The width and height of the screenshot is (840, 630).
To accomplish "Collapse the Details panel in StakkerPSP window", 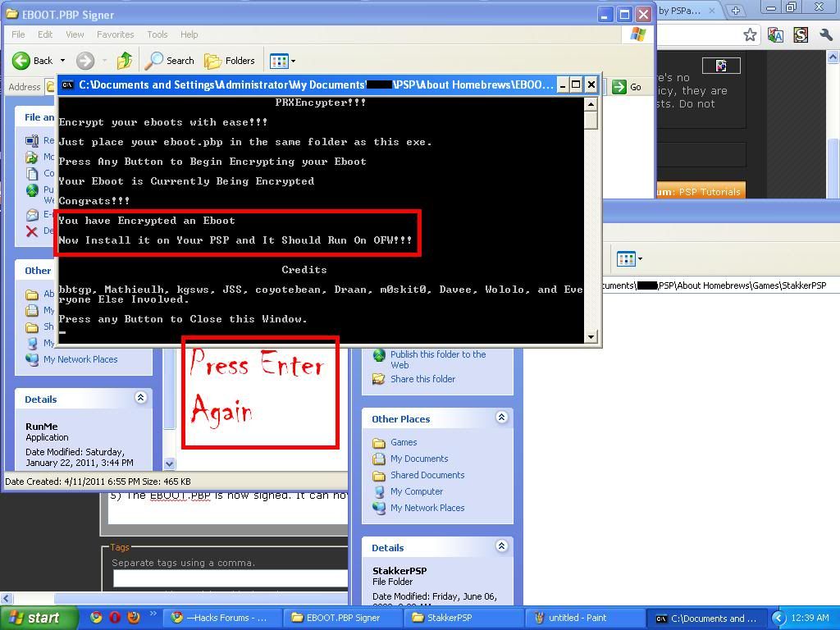I will [x=501, y=546].
